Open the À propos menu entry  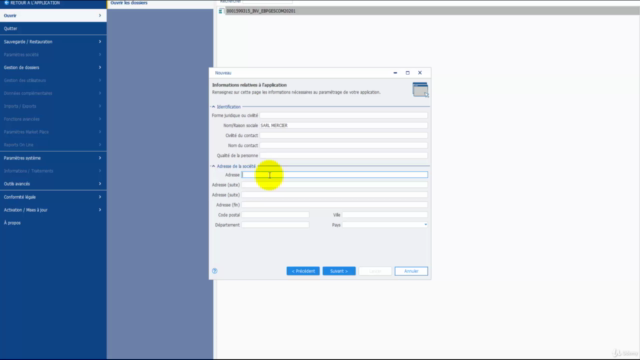(x=53, y=223)
